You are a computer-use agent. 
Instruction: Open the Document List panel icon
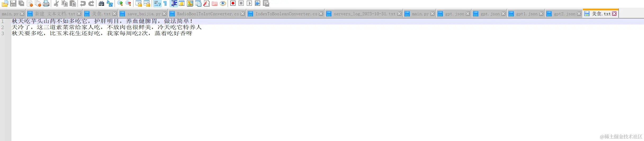[198, 3]
